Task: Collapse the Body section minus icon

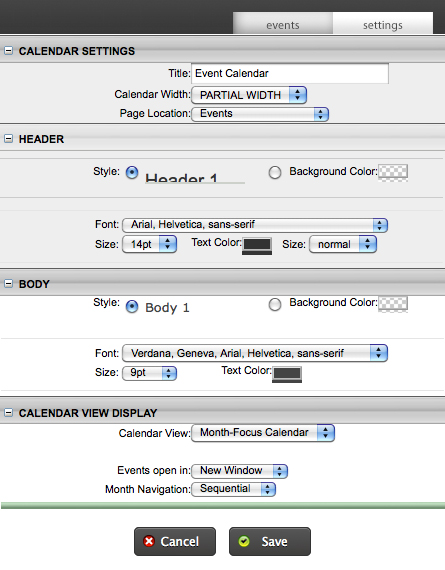Action: click(x=8, y=283)
